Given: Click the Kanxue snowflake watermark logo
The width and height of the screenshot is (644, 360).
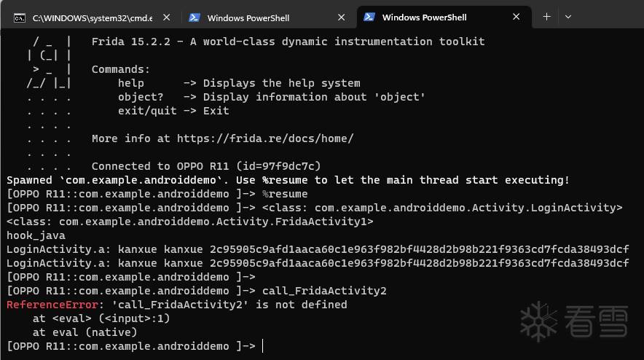Looking at the screenshot, I should (x=538, y=320).
